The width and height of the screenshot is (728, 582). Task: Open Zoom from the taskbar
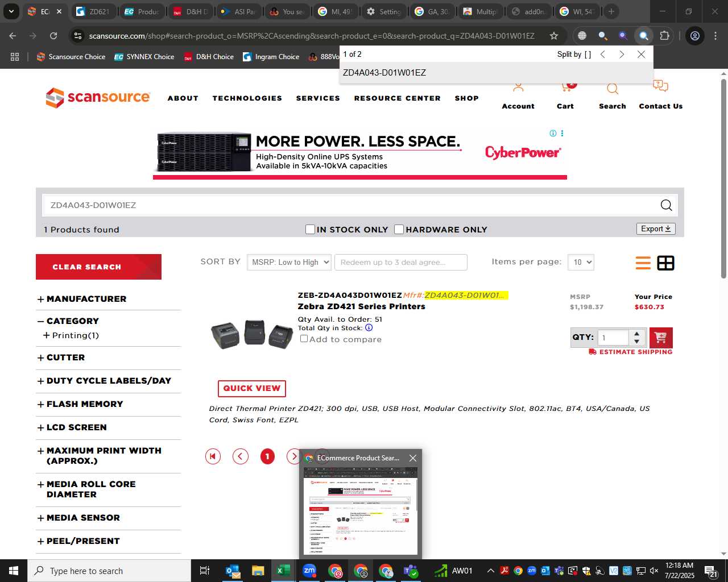click(309, 571)
